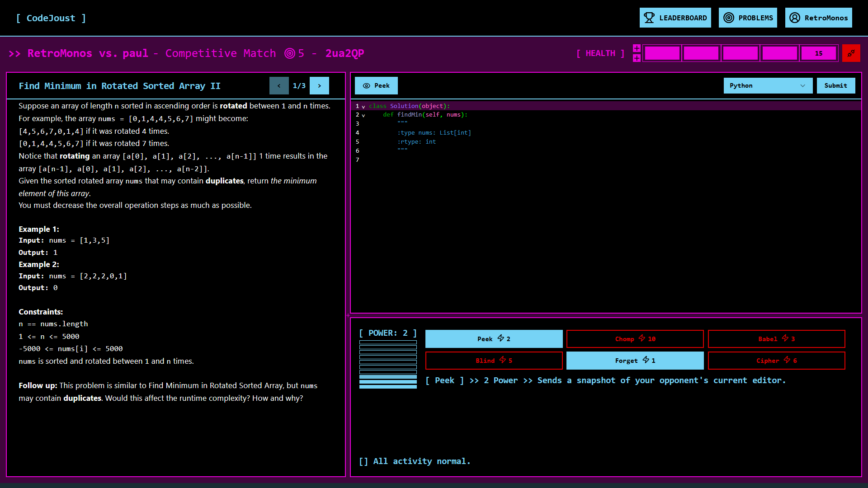Image resolution: width=868 pixels, height=488 pixels.
Task: Open the Python language dropdown
Action: pyautogui.click(x=768, y=85)
